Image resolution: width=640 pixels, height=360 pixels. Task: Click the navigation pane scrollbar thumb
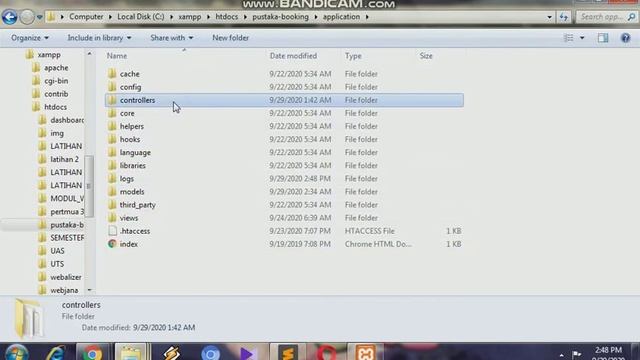coord(89,186)
